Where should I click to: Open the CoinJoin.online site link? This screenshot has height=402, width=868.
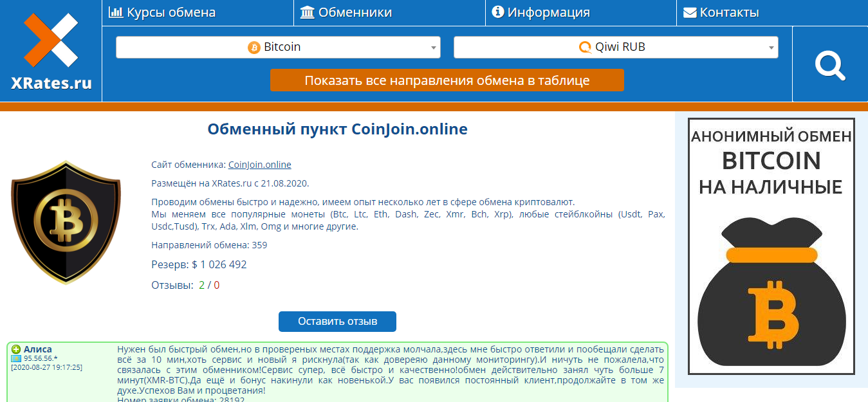tap(259, 165)
